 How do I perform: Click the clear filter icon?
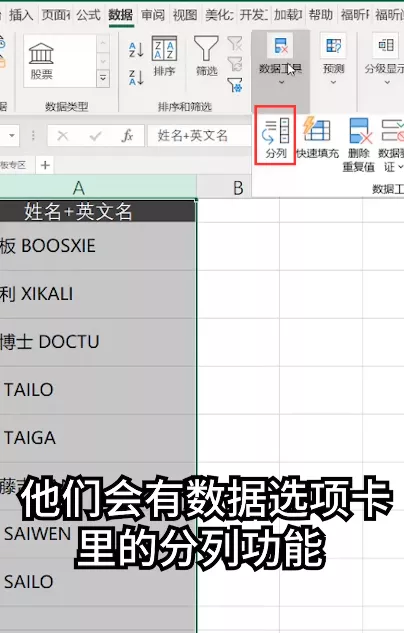pyautogui.click(x=235, y=44)
